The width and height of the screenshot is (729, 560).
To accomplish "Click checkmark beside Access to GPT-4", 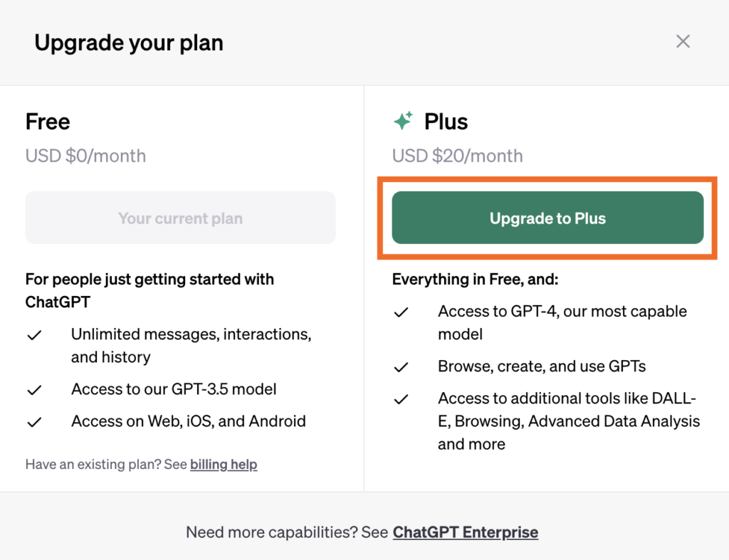I will (401, 312).
